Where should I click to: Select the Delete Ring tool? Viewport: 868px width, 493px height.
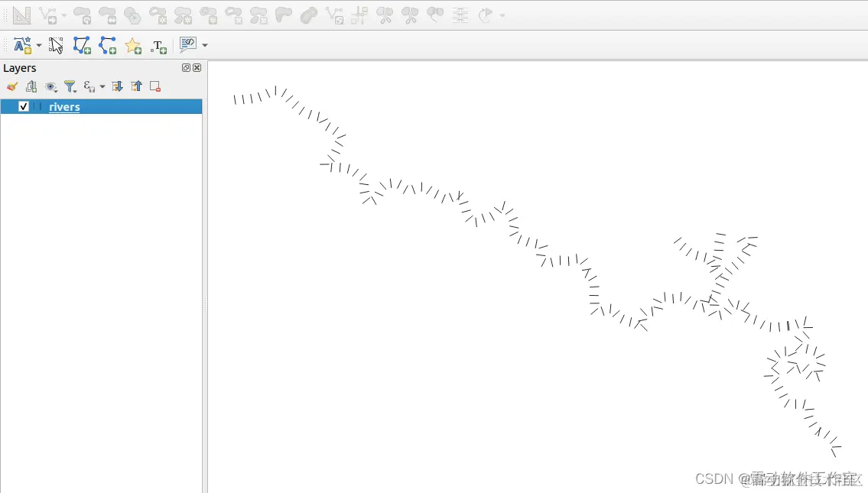[x=233, y=15]
